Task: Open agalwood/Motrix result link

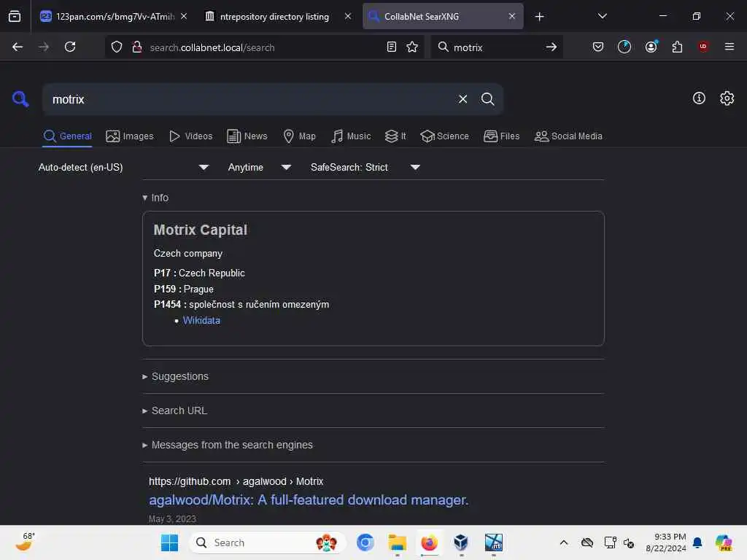Action: [x=309, y=500]
